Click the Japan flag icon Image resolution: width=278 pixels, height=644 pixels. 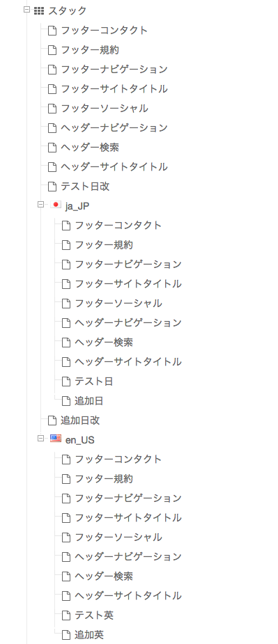56,205
